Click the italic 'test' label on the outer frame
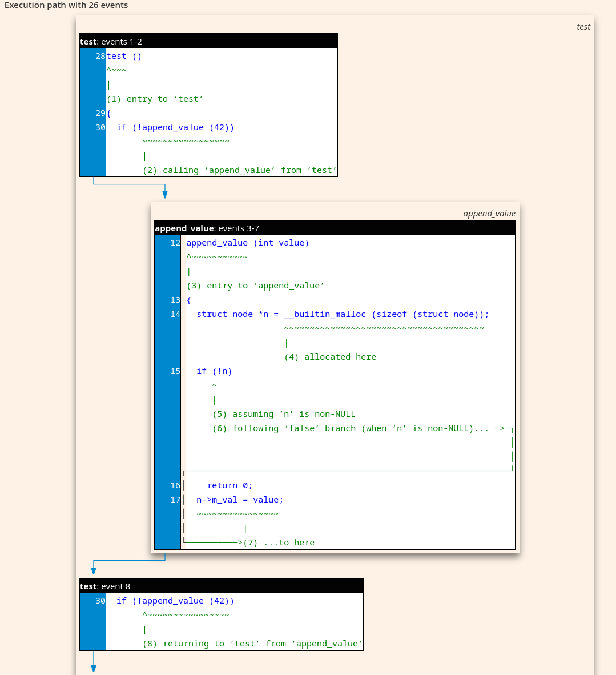Screen dimensions: 616x675 (583, 26)
